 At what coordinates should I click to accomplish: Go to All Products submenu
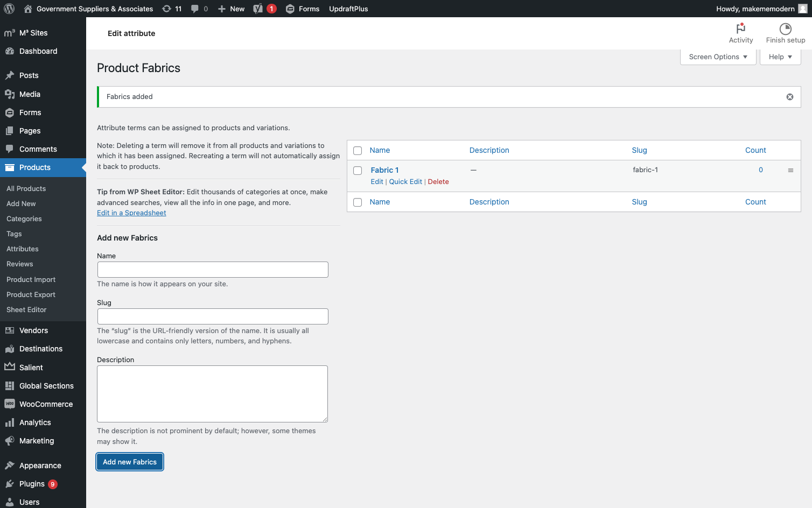26,189
